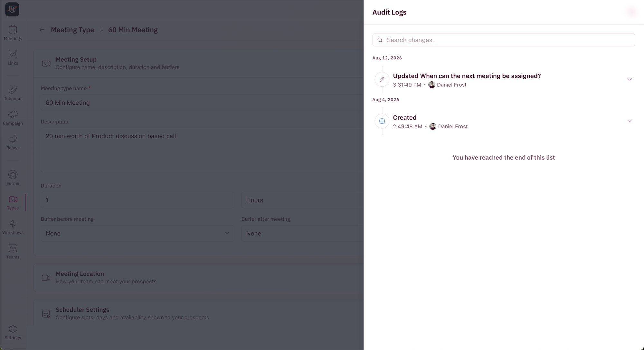The height and width of the screenshot is (350, 644).
Task: Open the Teams sidebar section
Action: coord(13,252)
